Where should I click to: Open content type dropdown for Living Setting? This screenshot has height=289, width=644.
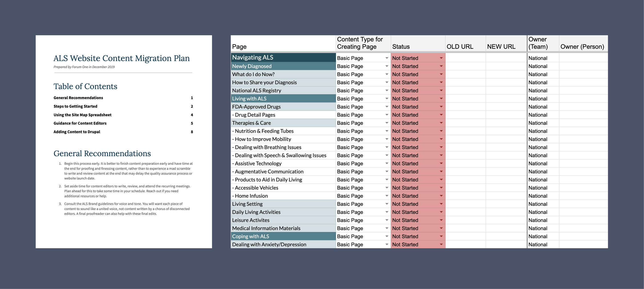(x=386, y=204)
